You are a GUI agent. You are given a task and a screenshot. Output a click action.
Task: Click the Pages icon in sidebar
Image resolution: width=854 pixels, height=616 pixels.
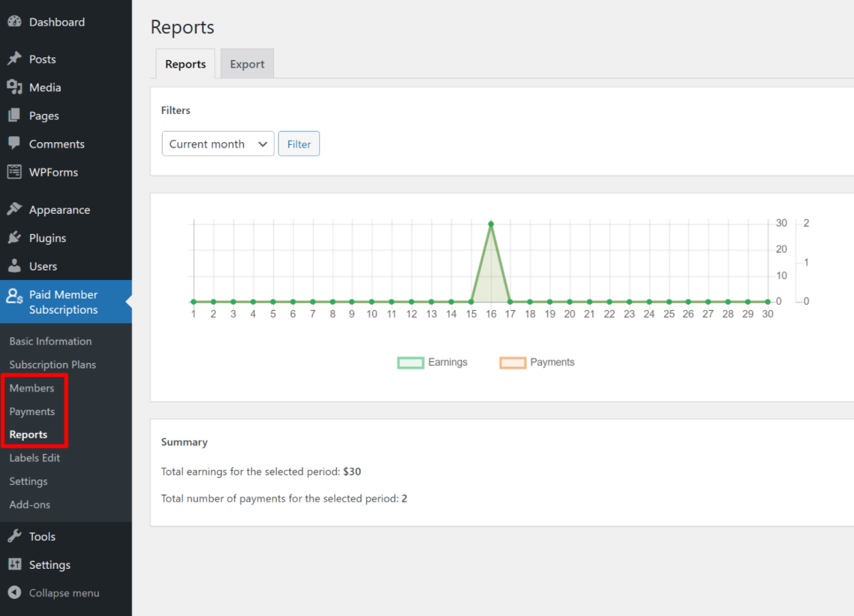[x=14, y=116]
